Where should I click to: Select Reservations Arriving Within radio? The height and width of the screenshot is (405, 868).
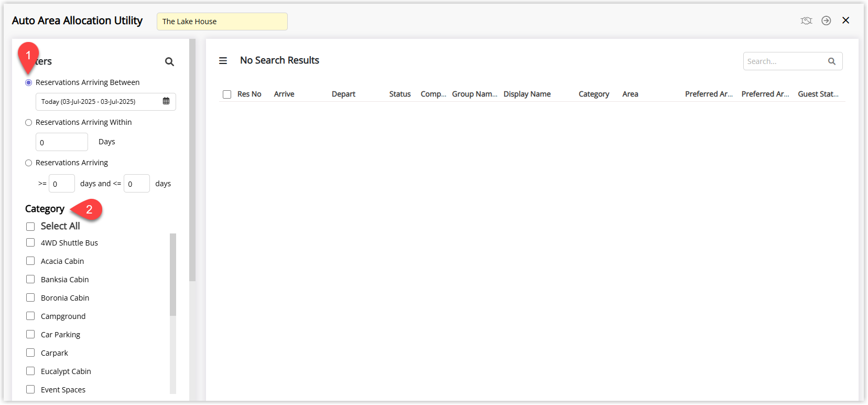tap(29, 123)
